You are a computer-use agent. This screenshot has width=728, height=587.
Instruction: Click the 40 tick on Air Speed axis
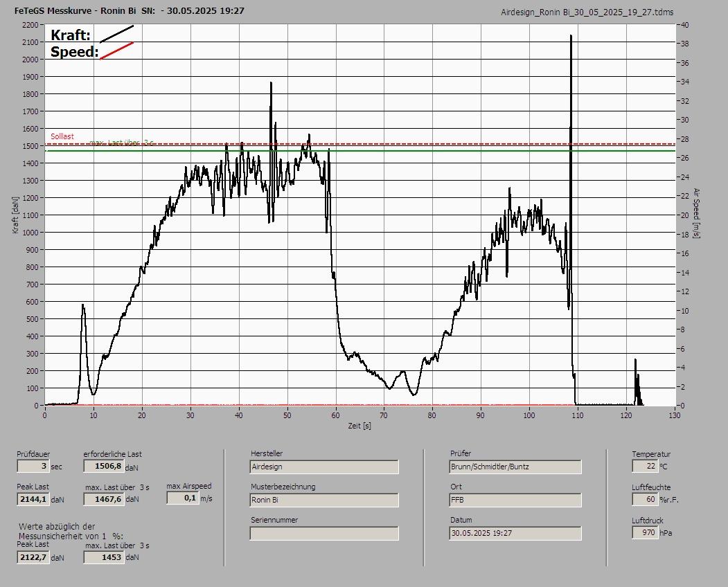tap(684, 25)
